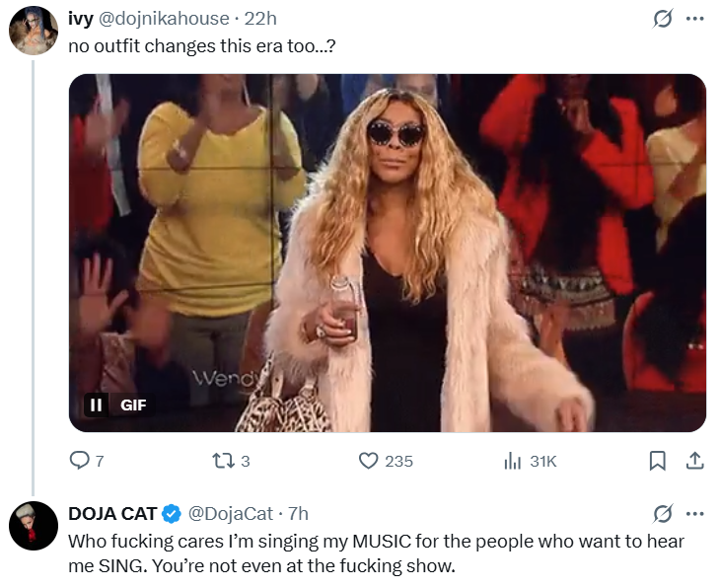View analytics showing 31K views
The height and width of the screenshot is (588, 721).
point(531,461)
